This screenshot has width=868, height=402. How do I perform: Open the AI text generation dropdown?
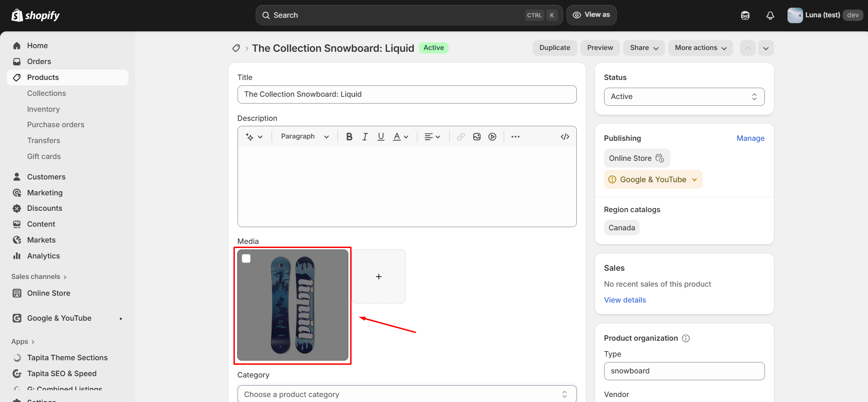[x=254, y=137]
